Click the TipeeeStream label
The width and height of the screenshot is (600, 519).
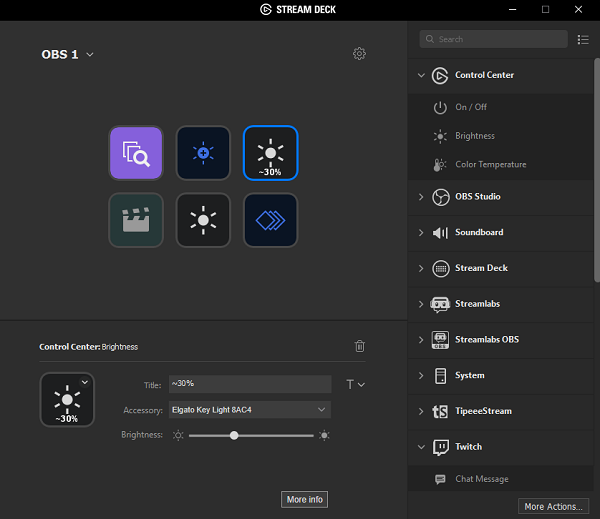pos(483,411)
